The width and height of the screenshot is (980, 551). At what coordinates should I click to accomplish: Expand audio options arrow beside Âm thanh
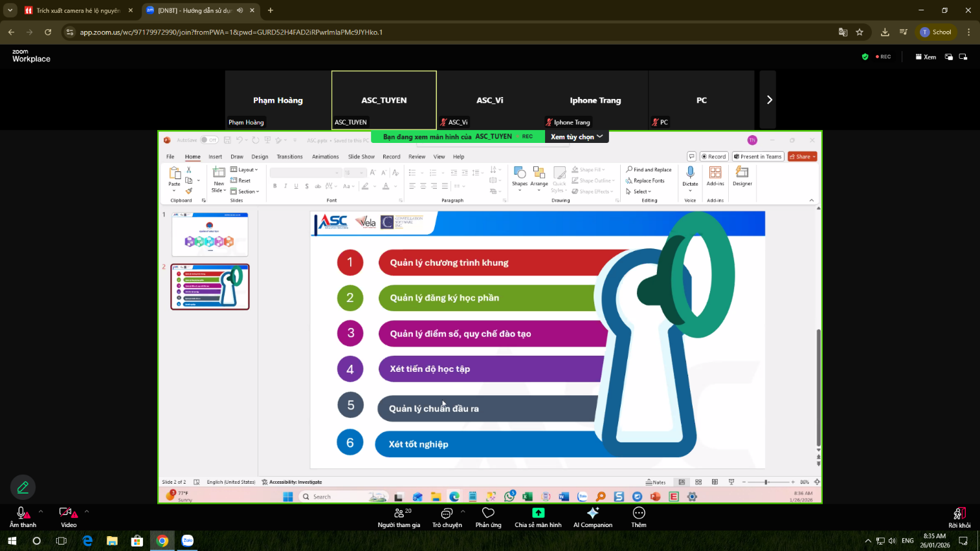click(x=41, y=511)
